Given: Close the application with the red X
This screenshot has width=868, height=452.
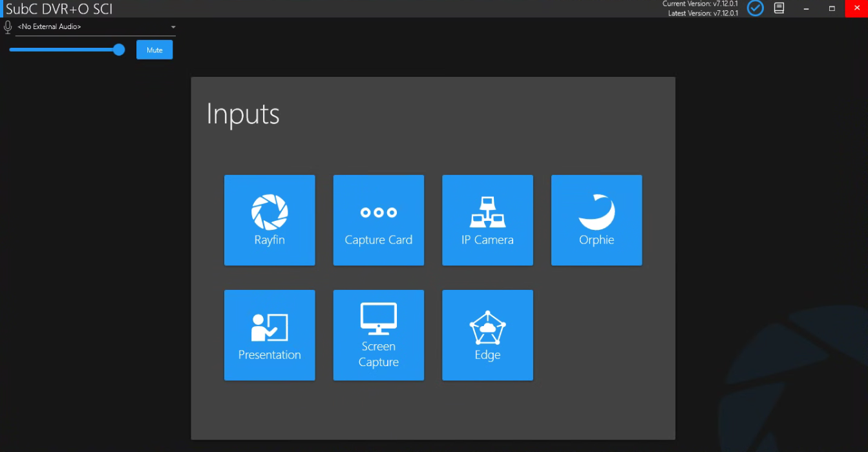Looking at the screenshot, I should (x=856, y=8).
